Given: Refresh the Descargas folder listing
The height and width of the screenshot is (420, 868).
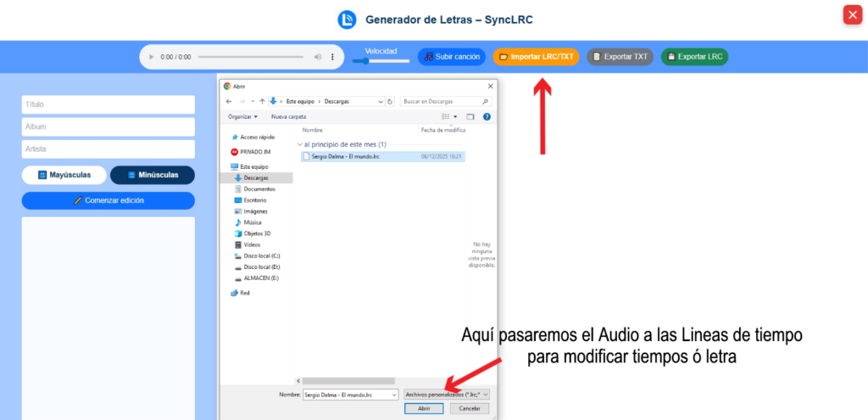Looking at the screenshot, I should click(389, 101).
